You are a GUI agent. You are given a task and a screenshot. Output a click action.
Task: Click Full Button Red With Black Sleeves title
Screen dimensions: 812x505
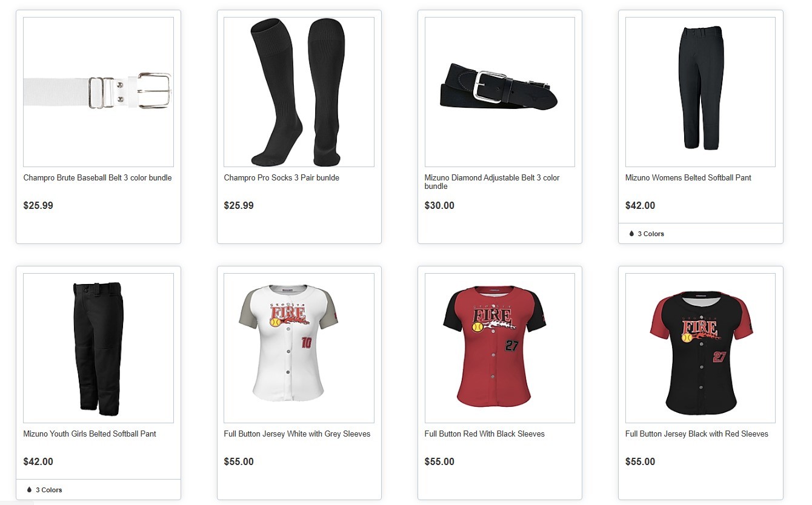coord(485,434)
